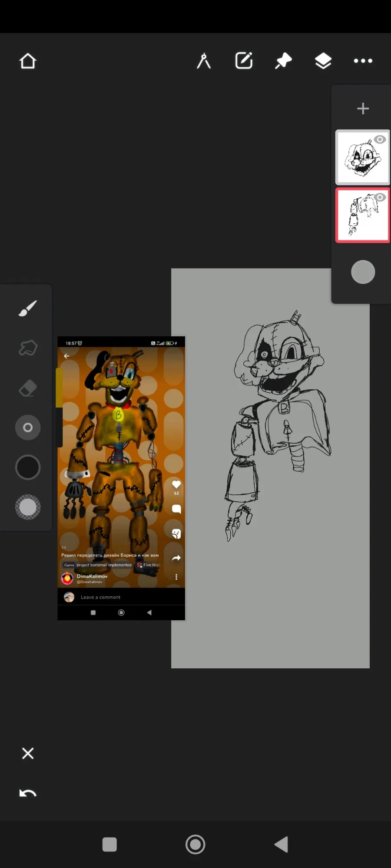Tap Android back triangle button

coord(282,845)
